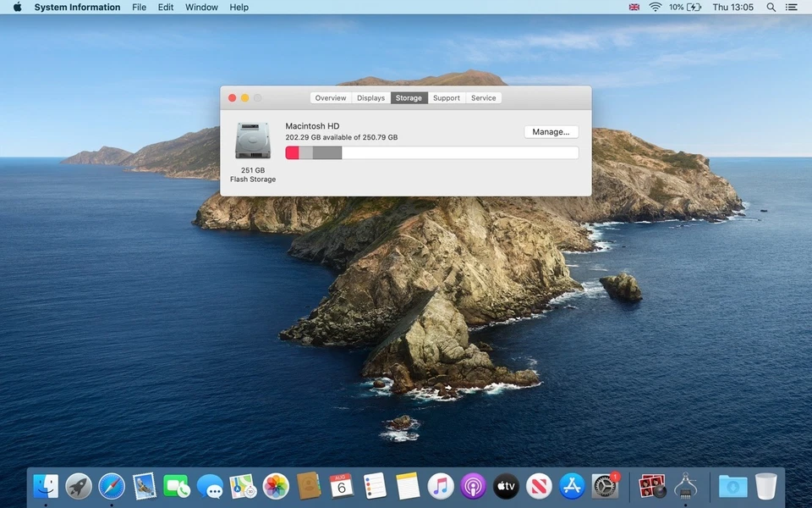This screenshot has height=508, width=812.
Task: Open Contacts book icon in Dock
Action: coord(309,487)
